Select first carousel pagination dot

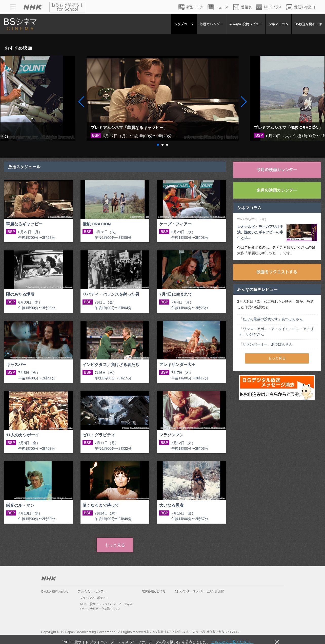click(x=158, y=145)
